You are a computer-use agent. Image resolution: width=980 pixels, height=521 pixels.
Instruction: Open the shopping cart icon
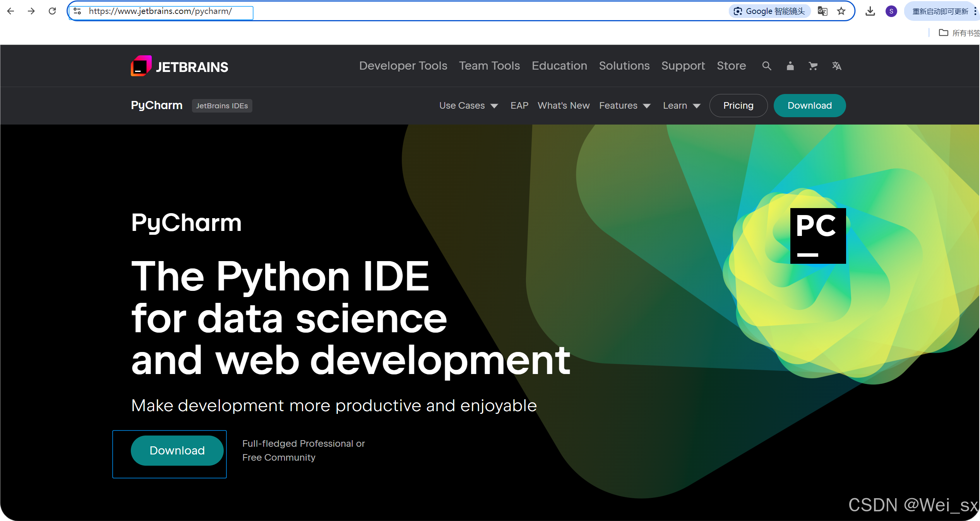click(x=813, y=66)
